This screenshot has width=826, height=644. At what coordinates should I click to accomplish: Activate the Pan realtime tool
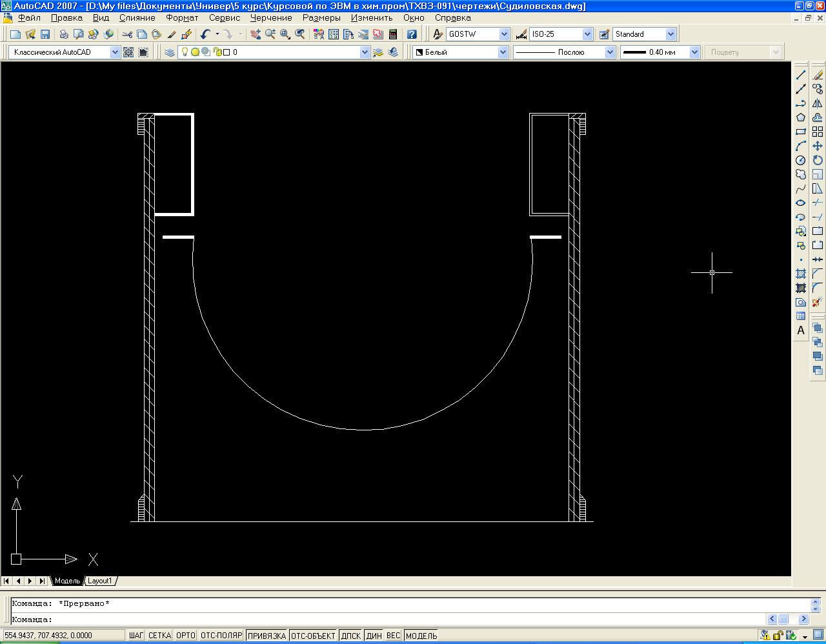pos(256,34)
